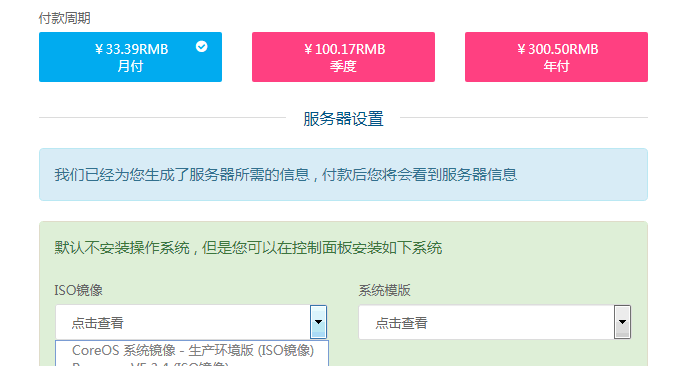This screenshot has height=366, width=680.
Task: Click the 付款周期 label
Action: (64, 18)
